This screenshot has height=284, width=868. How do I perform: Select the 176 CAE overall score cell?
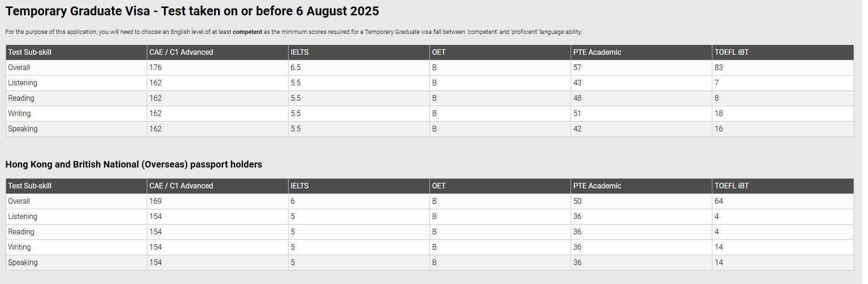click(x=156, y=68)
